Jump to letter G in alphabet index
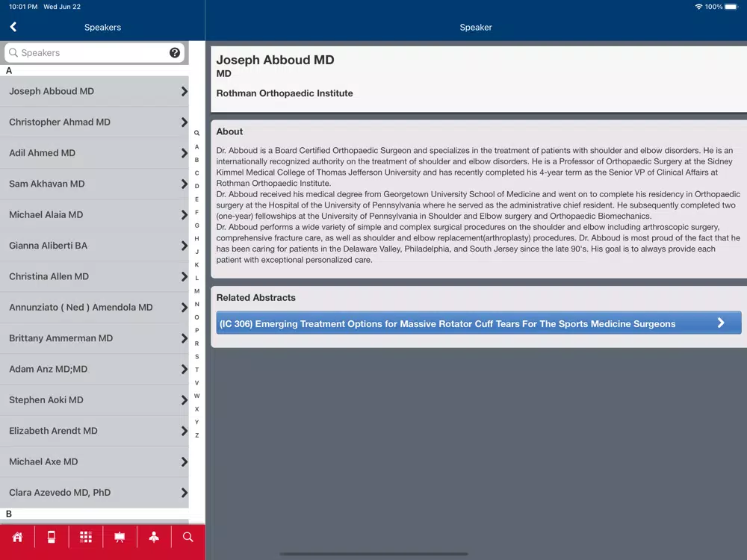Screen dimensions: 747x560 (196, 225)
